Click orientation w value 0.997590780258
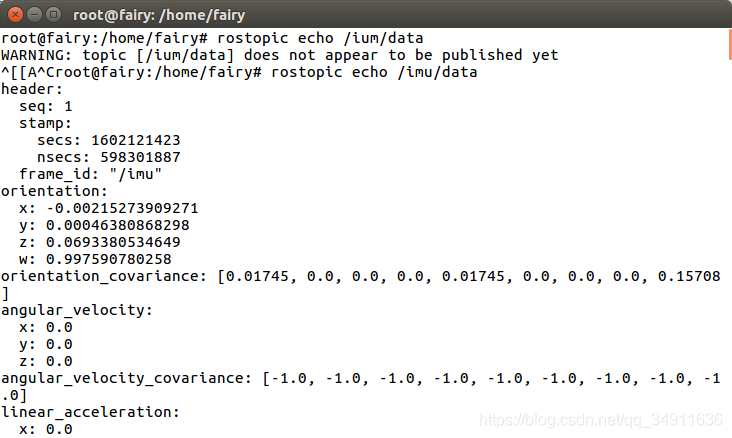This screenshot has height=438, width=732. pyautogui.click(x=109, y=259)
